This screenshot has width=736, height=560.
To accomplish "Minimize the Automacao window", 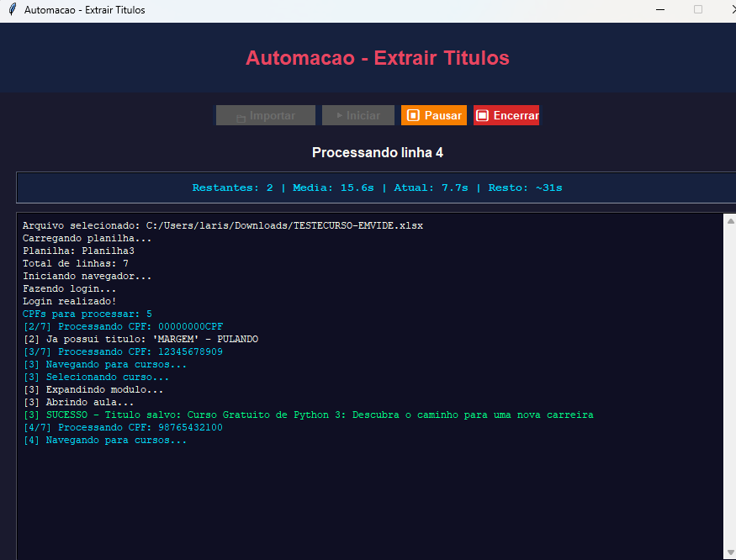I will point(660,9).
